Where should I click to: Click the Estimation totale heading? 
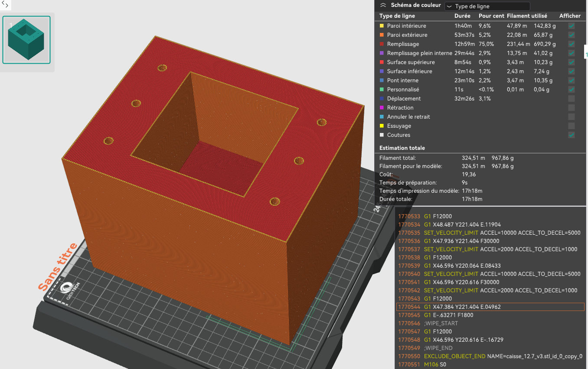pyautogui.click(x=402, y=148)
